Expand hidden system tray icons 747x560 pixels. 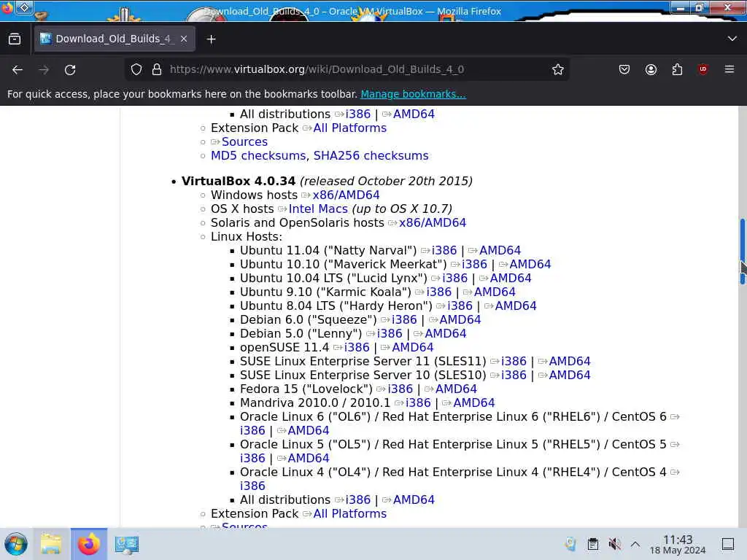[635, 544]
